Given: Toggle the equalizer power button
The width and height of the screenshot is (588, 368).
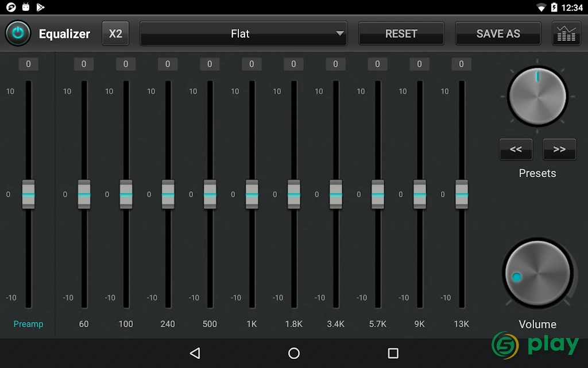Looking at the screenshot, I should 18,33.
